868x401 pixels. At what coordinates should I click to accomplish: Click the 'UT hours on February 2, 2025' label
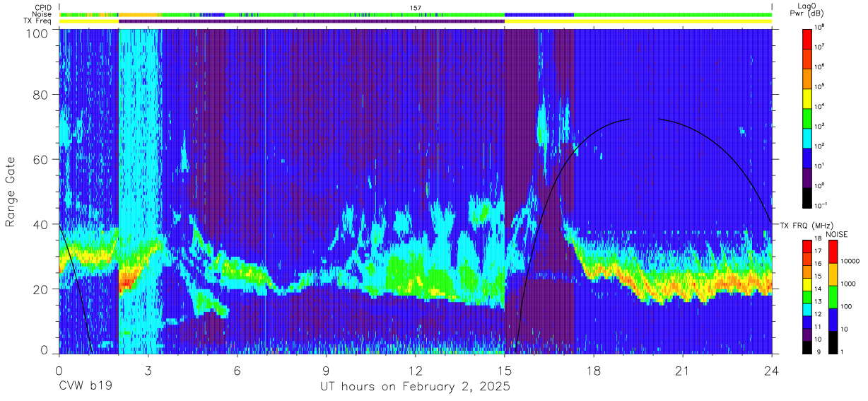pyautogui.click(x=416, y=386)
